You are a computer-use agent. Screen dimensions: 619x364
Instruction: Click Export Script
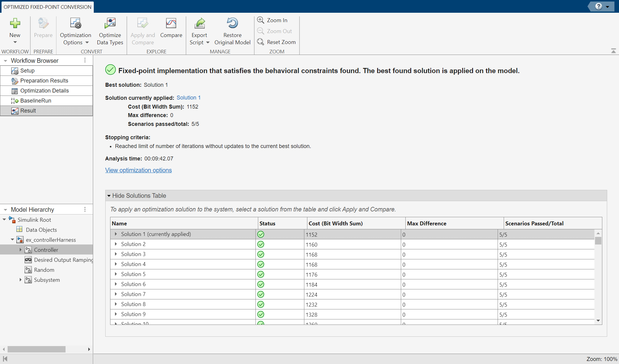[199, 30]
